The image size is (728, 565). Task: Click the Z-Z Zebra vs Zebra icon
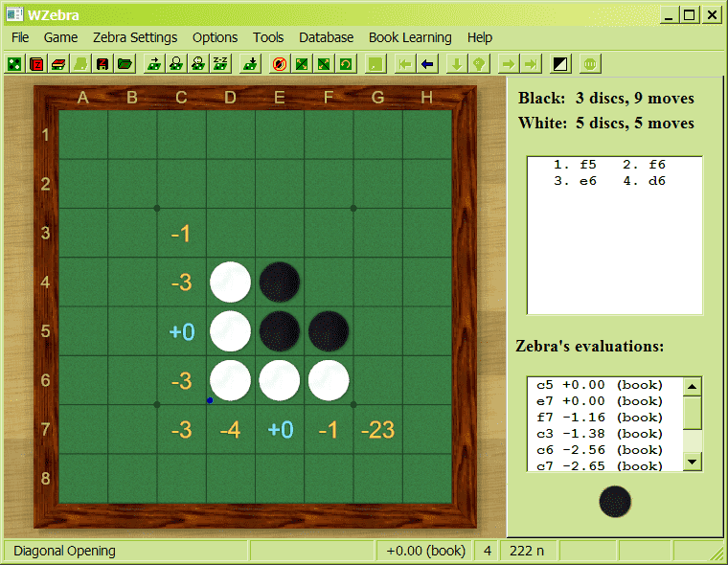(x=220, y=64)
